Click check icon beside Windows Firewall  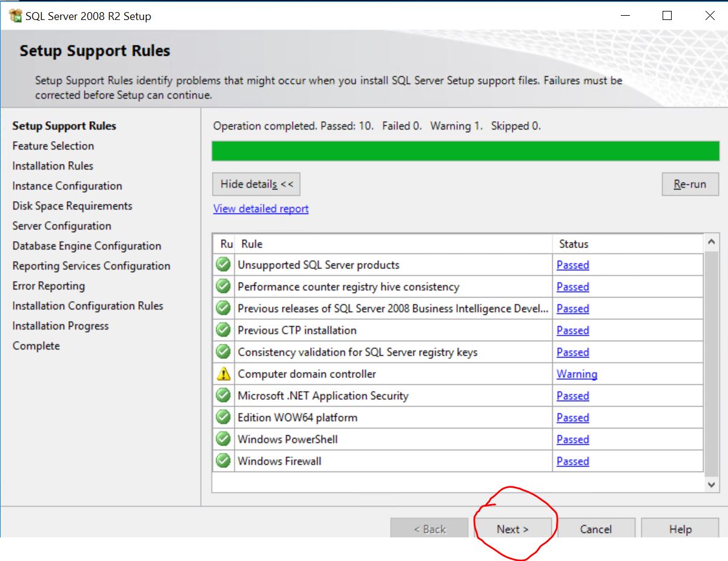(223, 461)
